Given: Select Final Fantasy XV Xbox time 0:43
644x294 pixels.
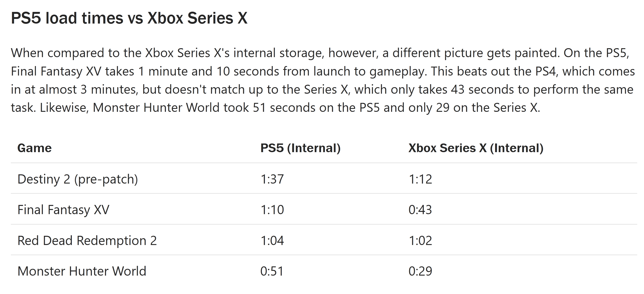Looking at the screenshot, I should pyautogui.click(x=420, y=210).
